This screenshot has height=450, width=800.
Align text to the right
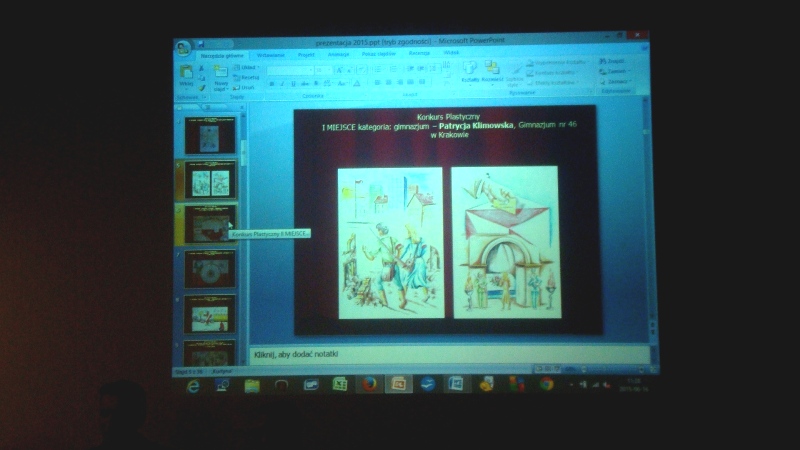[400, 82]
